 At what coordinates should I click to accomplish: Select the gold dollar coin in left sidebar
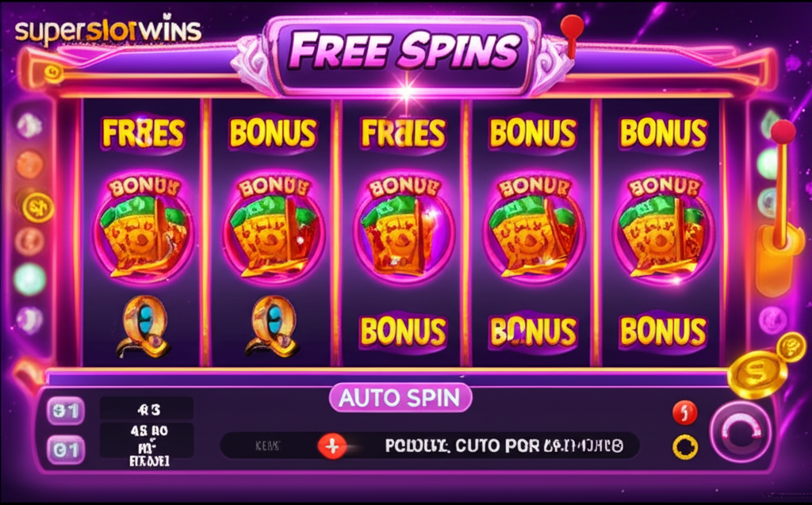click(36, 207)
